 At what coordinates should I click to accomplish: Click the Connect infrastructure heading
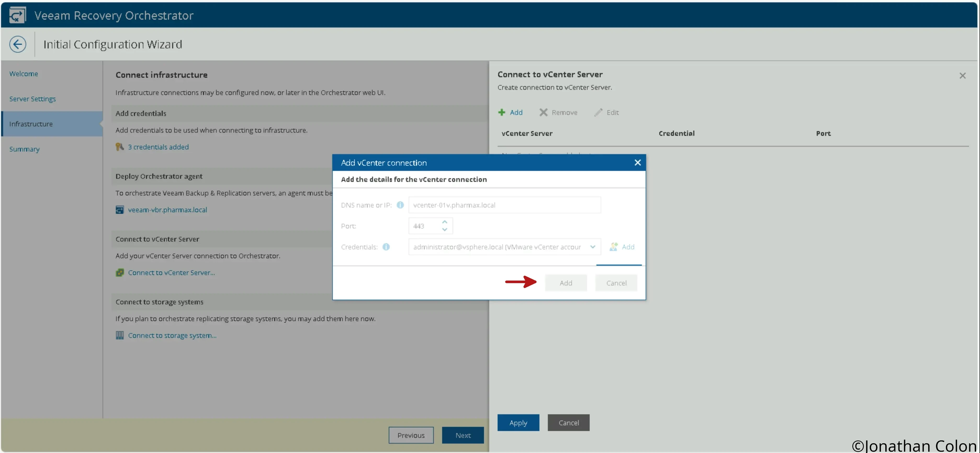click(x=161, y=75)
